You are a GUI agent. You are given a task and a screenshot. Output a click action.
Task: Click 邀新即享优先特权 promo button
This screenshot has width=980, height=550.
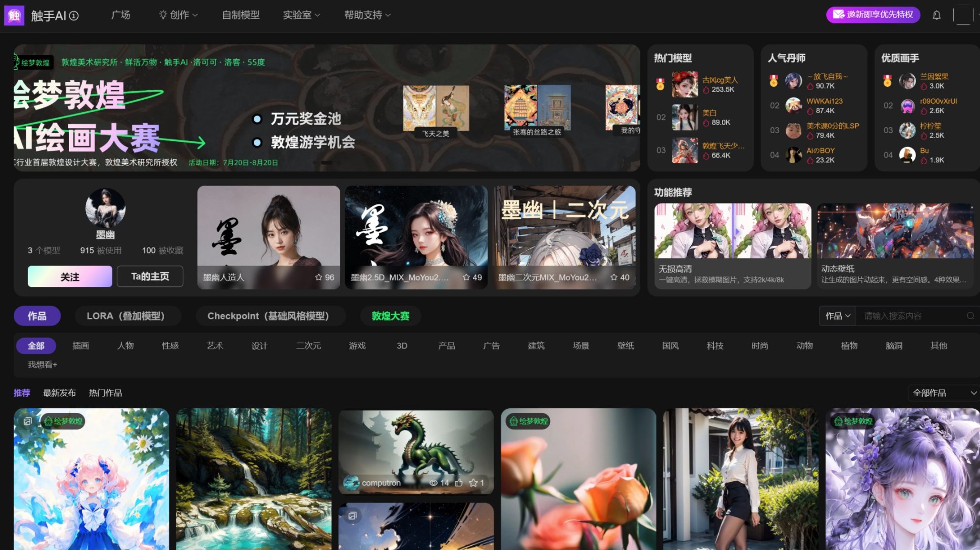click(873, 15)
